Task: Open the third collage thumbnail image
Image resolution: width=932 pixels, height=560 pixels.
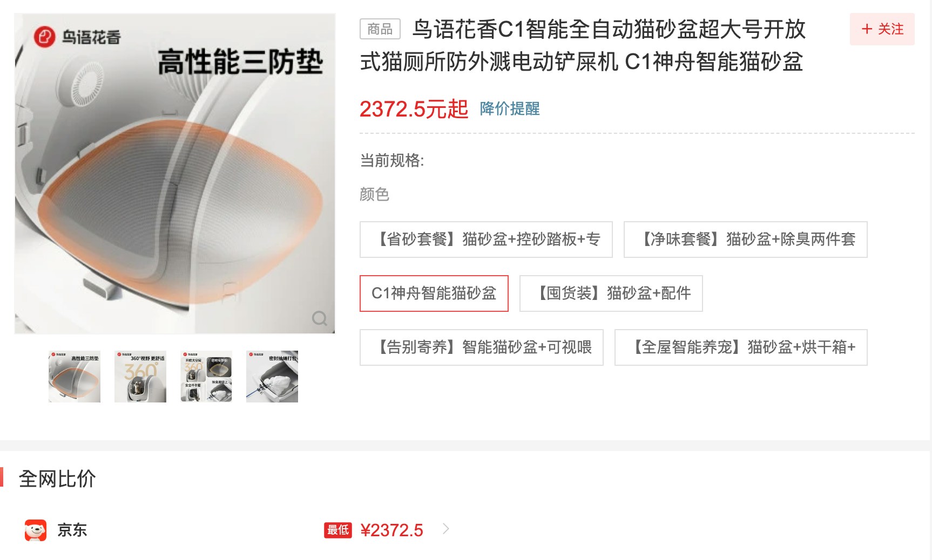Action: coord(206,377)
